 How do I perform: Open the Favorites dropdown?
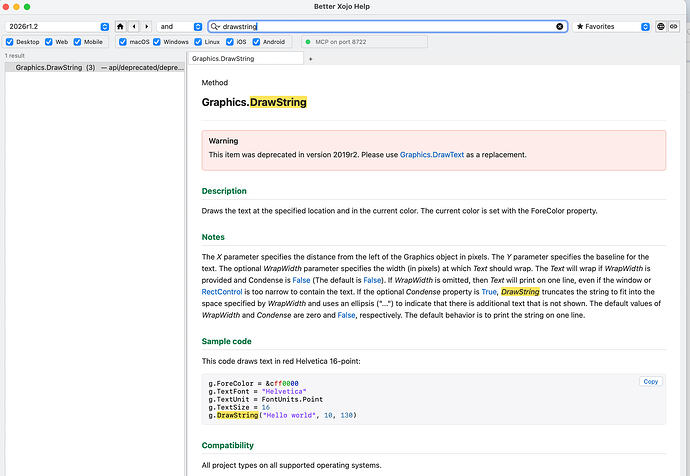click(x=611, y=26)
